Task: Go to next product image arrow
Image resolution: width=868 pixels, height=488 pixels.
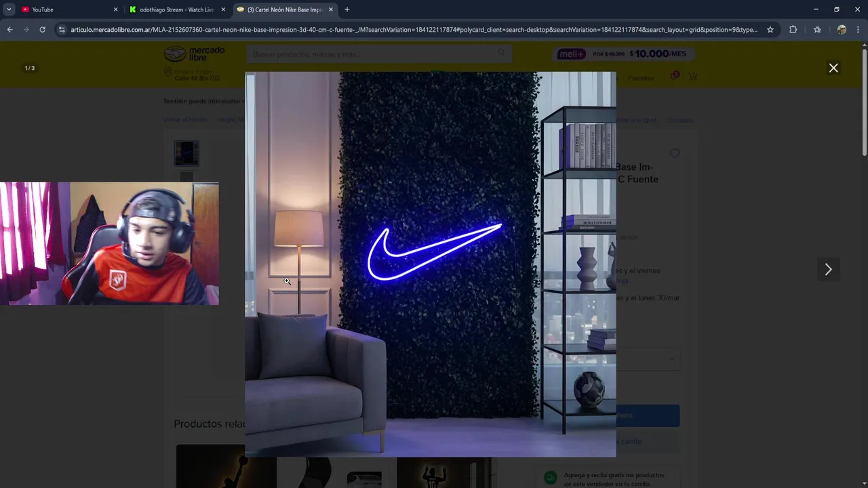Action: [828, 269]
